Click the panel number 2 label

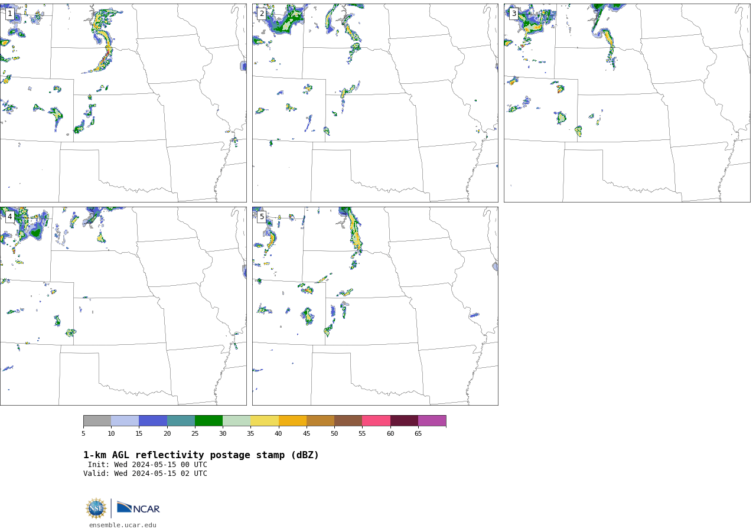pos(262,14)
